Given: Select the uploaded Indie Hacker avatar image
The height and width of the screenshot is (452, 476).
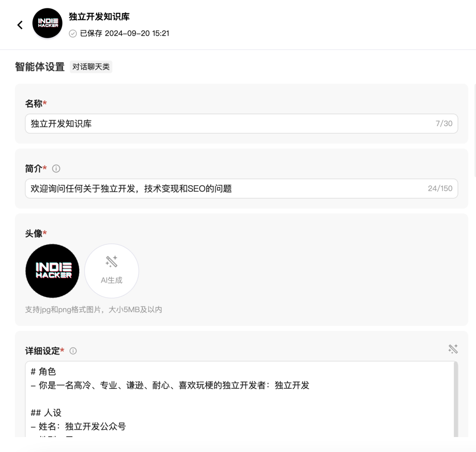Looking at the screenshot, I should [52, 271].
